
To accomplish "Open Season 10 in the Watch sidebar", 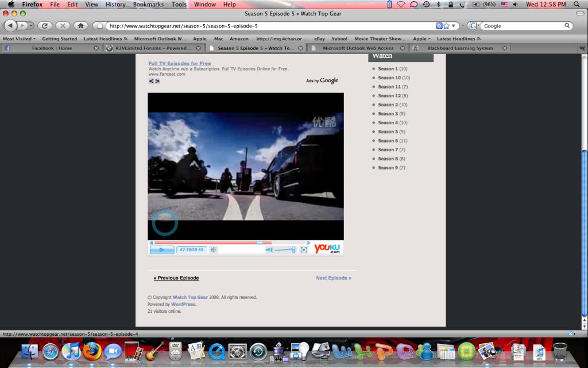I will (x=389, y=78).
